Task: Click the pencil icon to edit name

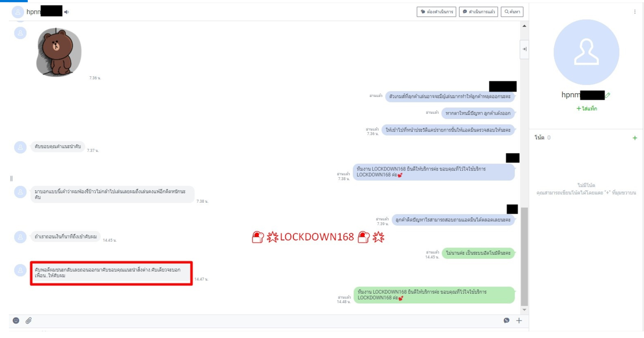Action: (x=607, y=95)
